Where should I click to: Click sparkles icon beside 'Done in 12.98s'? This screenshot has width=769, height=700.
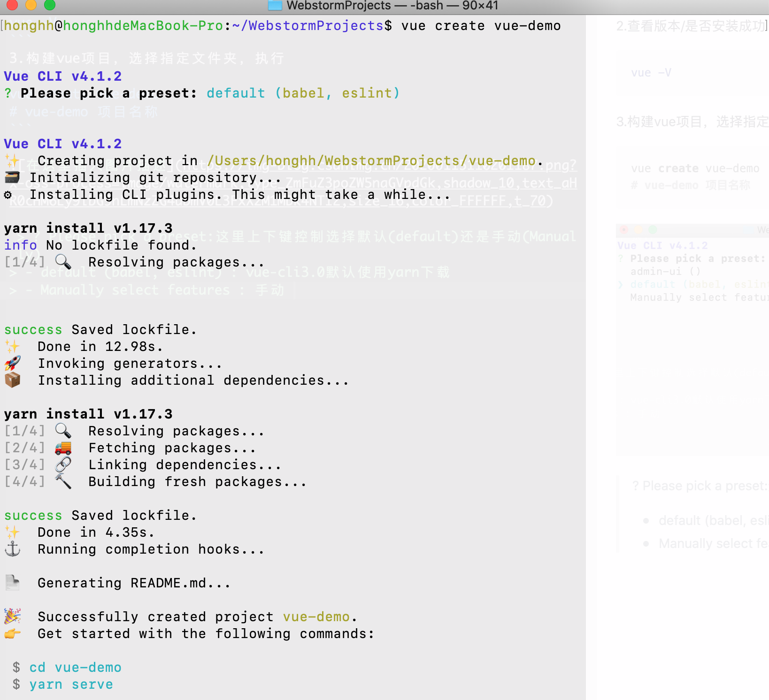tap(12, 347)
